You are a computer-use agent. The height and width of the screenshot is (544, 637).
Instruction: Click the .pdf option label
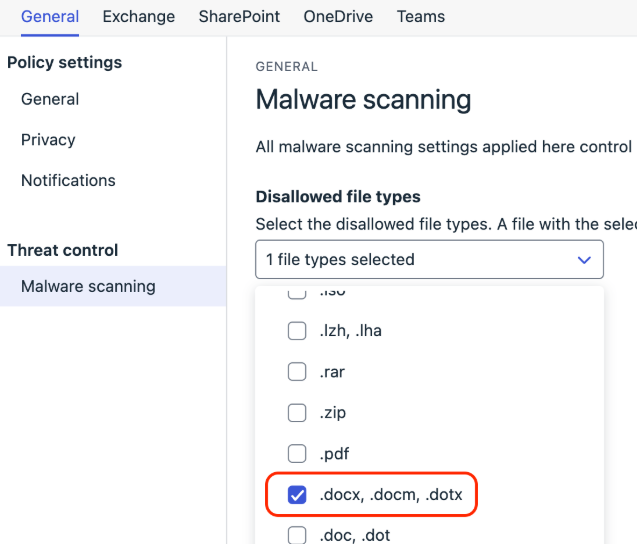tap(334, 454)
